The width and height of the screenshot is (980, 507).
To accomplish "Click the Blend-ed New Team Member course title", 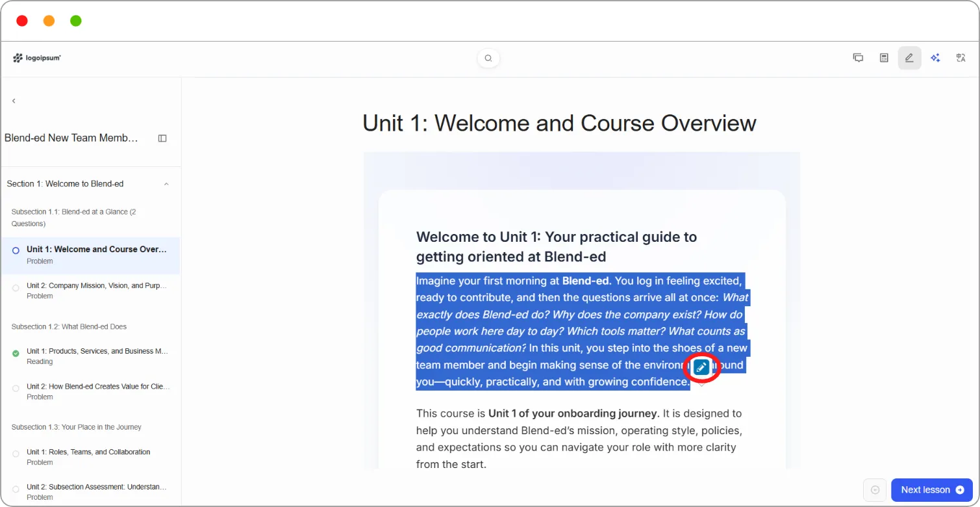I will click(71, 138).
